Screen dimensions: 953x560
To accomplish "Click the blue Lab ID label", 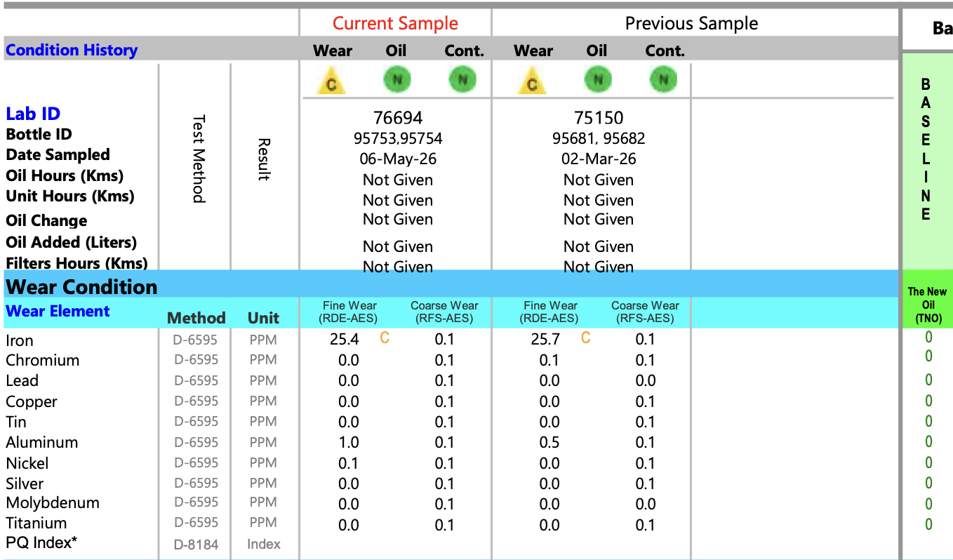I will [33, 114].
